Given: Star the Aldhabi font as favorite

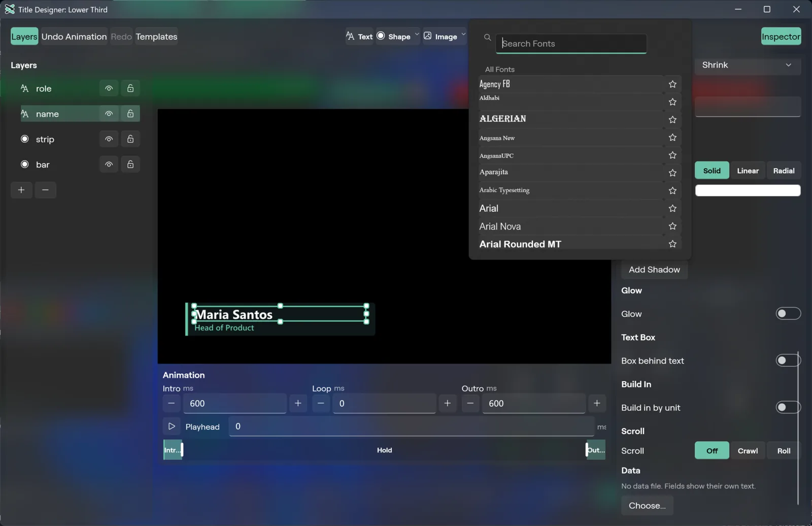Looking at the screenshot, I should [x=672, y=102].
